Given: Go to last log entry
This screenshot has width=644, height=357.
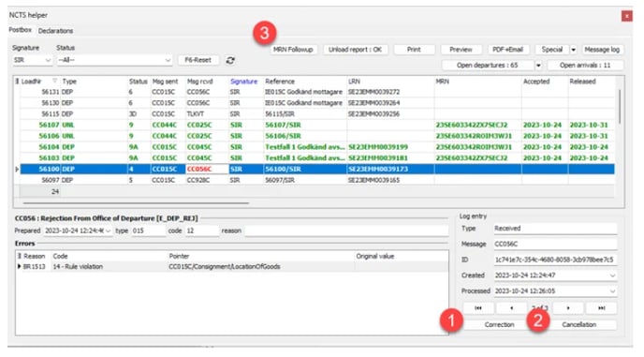Looking at the screenshot, I should coord(601,307).
